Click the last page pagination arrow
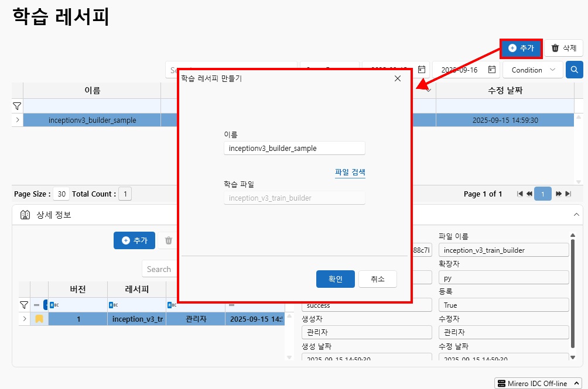The image size is (588, 389). pyautogui.click(x=566, y=194)
